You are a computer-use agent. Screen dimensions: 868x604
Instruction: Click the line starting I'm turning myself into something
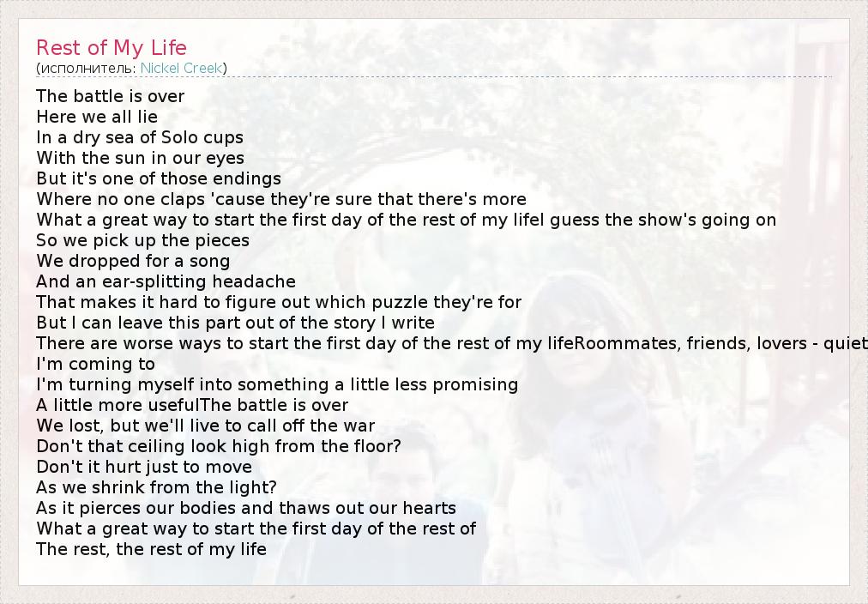pos(277,384)
